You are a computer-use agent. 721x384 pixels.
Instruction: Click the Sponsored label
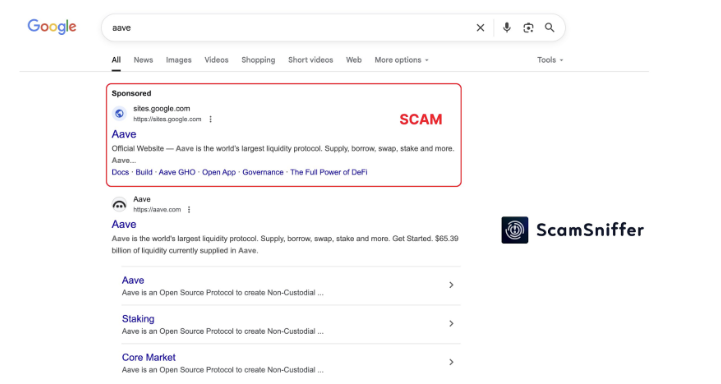pos(131,93)
